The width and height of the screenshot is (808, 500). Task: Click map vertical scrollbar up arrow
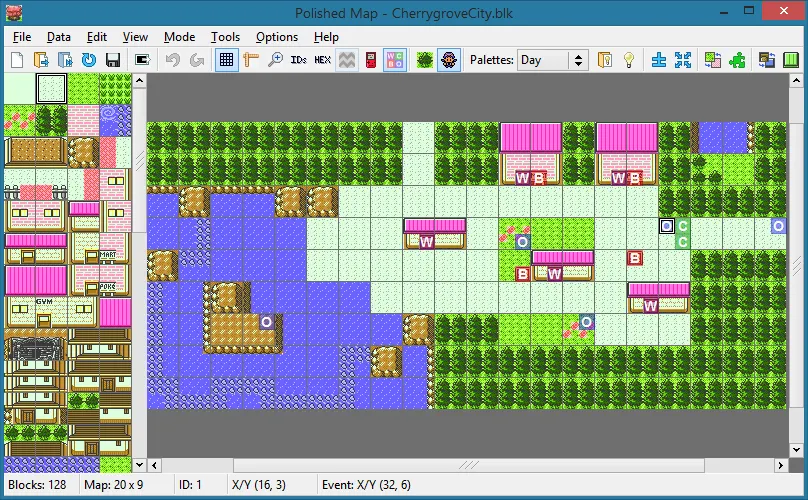796,80
